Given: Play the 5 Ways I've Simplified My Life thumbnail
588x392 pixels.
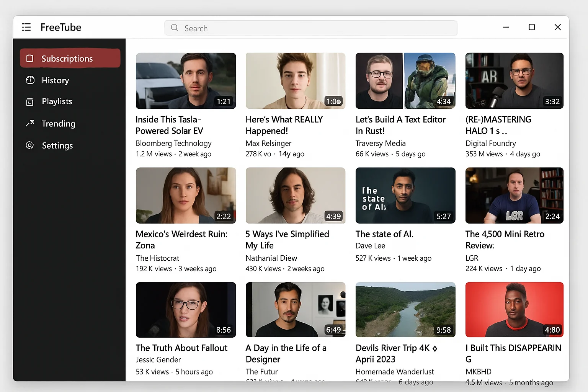Looking at the screenshot, I should 296,195.
